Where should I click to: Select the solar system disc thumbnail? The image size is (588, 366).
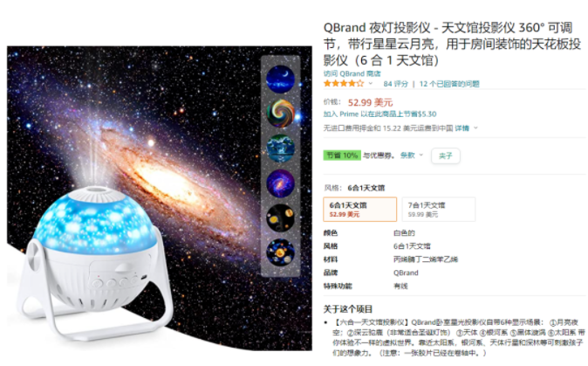click(x=281, y=252)
